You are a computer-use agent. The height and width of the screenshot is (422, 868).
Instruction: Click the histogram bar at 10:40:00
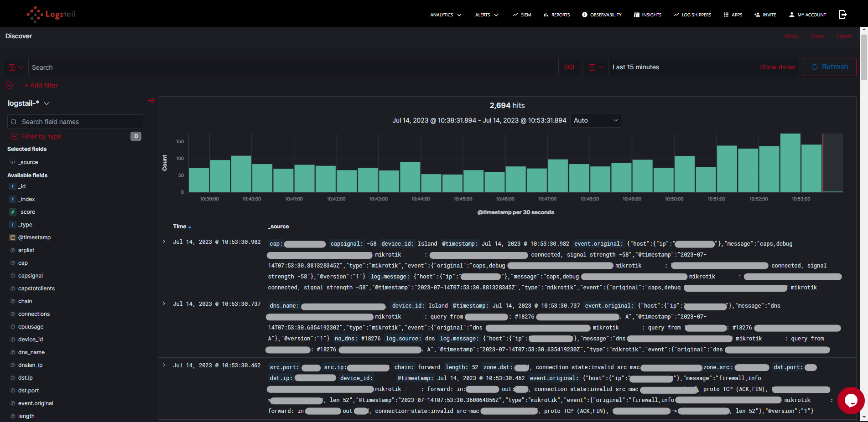tap(262, 178)
